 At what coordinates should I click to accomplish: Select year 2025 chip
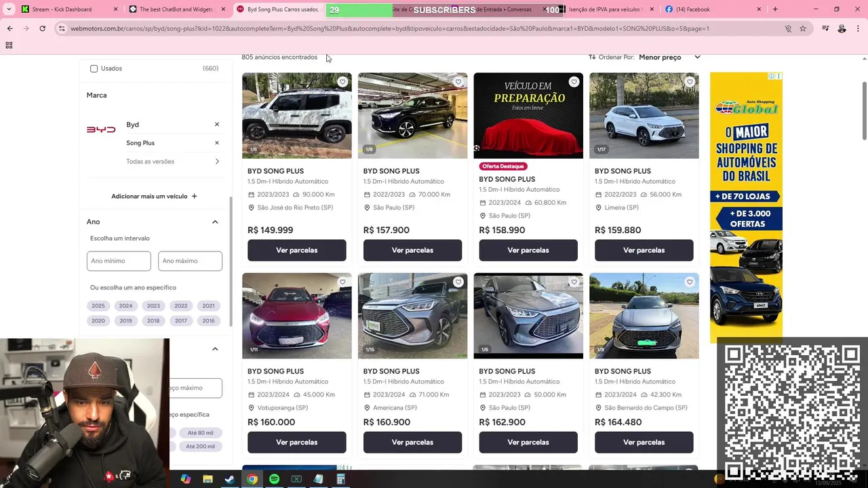pyautogui.click(x=98, y=306)
